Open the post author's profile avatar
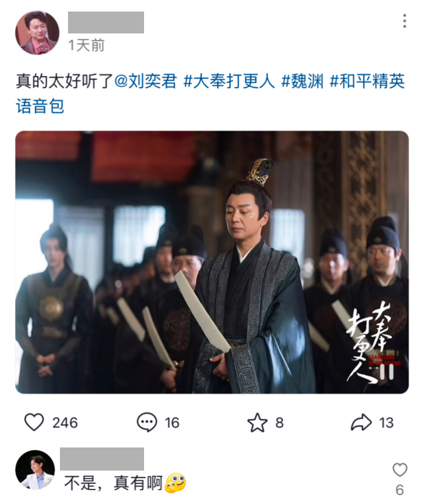The height and width of the screenshot is (504, 431). (37, 32)
